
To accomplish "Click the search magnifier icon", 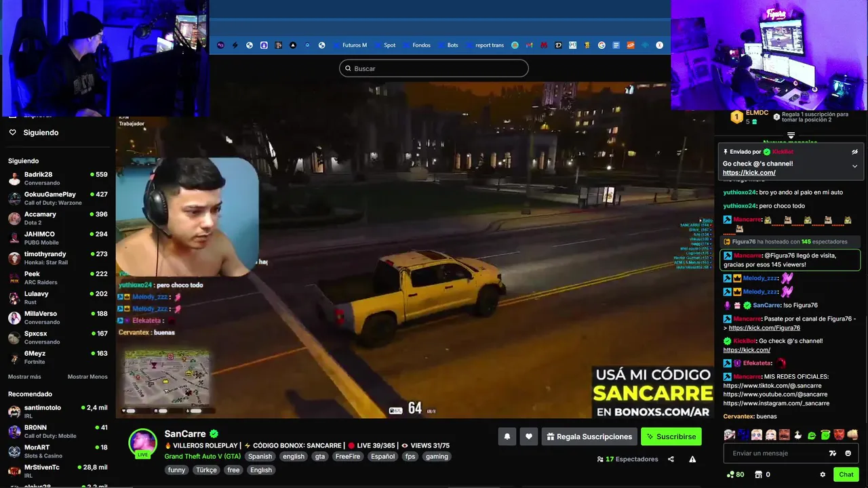I will tap(348, 68).
